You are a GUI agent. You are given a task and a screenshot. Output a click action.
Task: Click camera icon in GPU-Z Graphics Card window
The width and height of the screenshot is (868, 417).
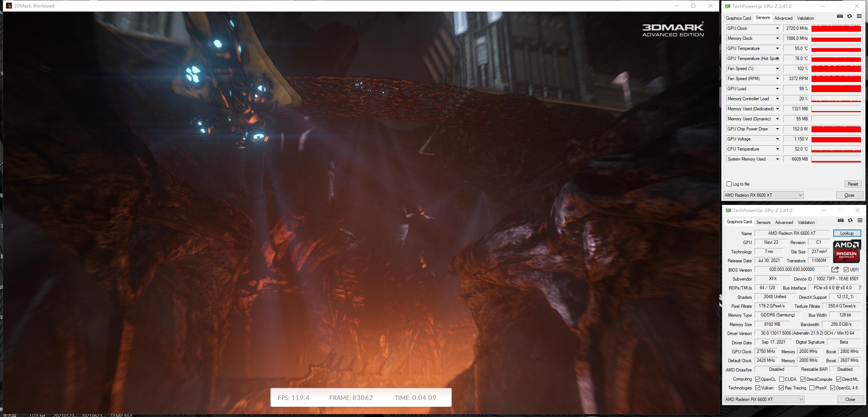pyautogui.click(x=840, y=220)
